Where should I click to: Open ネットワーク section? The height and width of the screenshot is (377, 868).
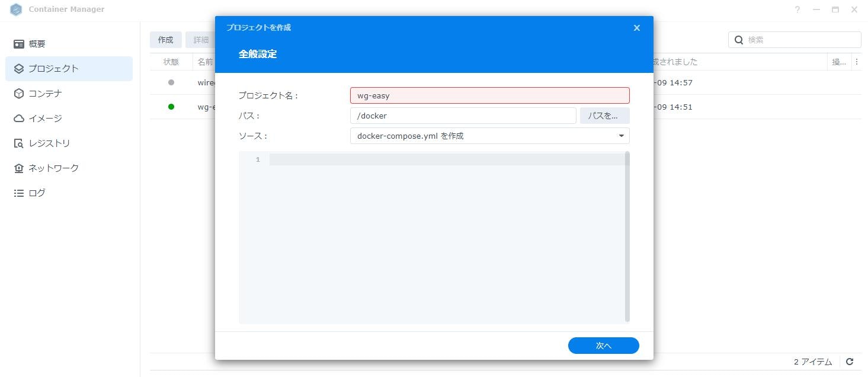coord(69,168)
